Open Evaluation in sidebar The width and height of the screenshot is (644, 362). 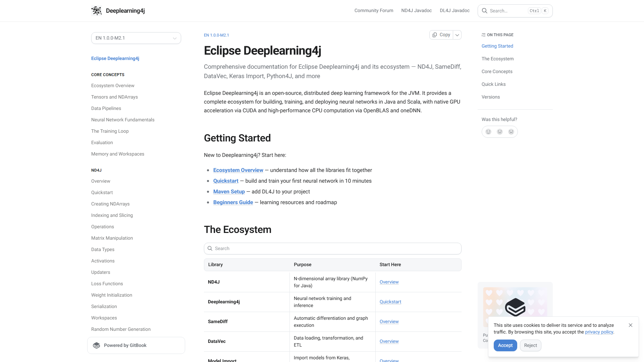102,143
